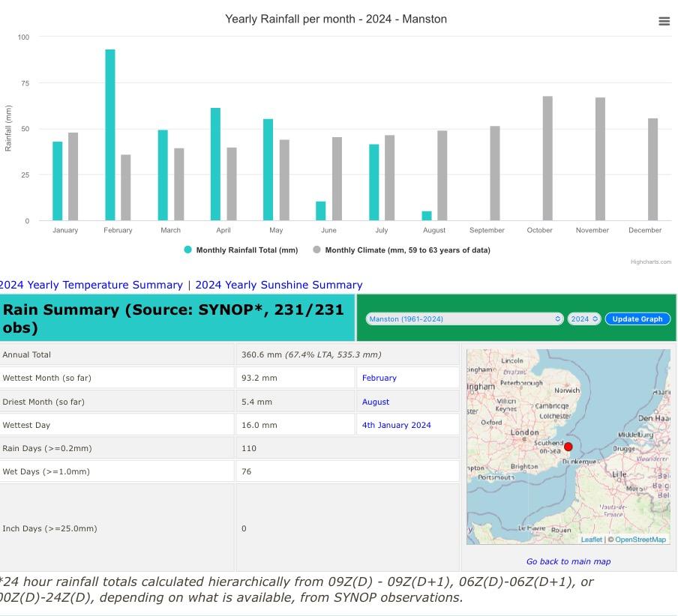
Task: Click the February teal rainfall bar
Action: [110, 135]
